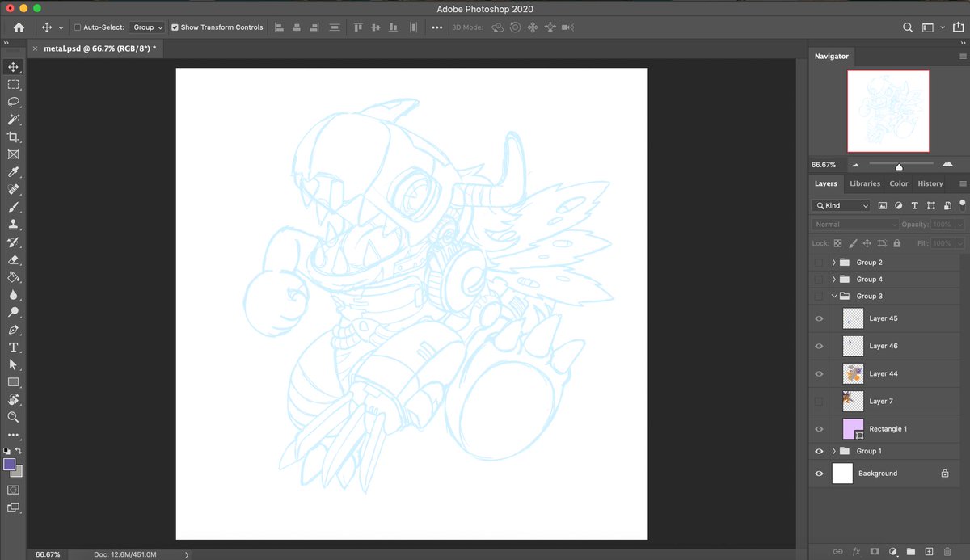Viewport: 970px width, 560px height.
Task: Open Search using the magnifier icon top right
Action: tap(908, 27)
